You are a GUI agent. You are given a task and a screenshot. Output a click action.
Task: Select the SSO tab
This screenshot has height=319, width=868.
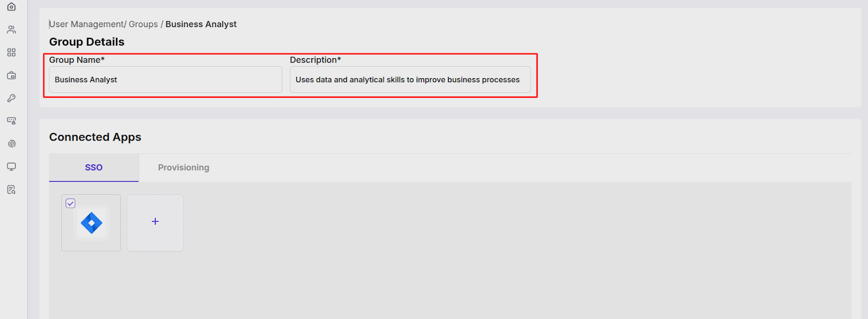click(93, 167)
